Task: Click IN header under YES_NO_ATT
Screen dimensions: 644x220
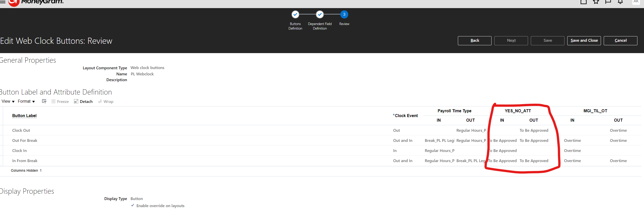Action: pyautogui.click(x=502, y=120)
